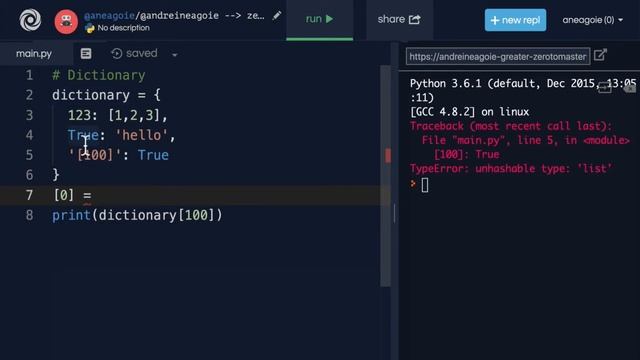The height and width of the screenshot is (360, 640).
Task: Toggle the file panel icon
Action: [86, 53]
